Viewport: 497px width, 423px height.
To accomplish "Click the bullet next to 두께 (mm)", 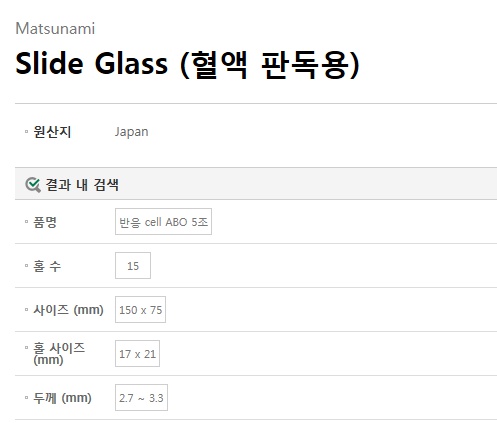I will click(x=26, y=398).
